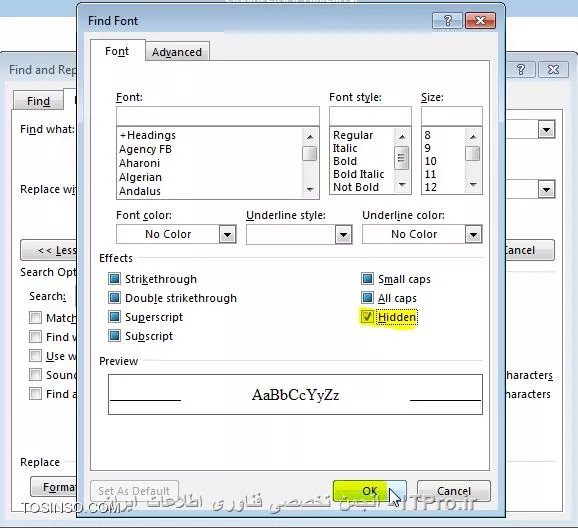Click Cancel in the Find Font dialog
This screenshot has height=529, width=578.
pyautogui.click(x=454, y=491)
